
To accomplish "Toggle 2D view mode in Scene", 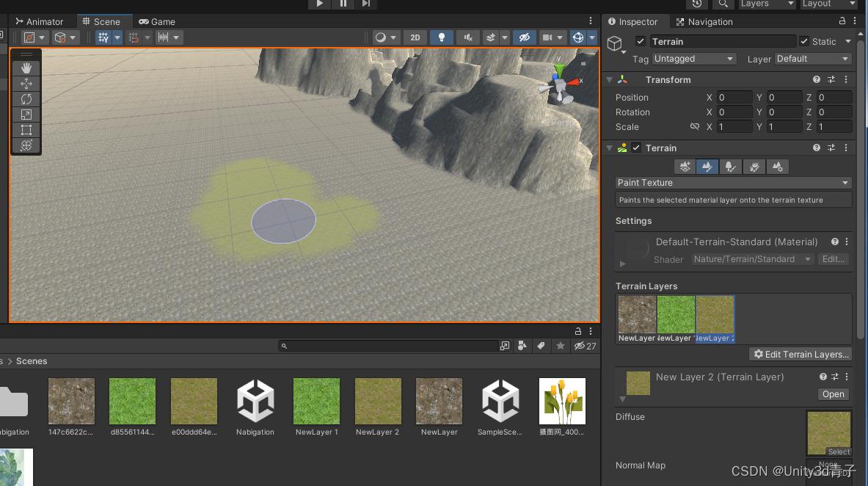I will 415,37.
